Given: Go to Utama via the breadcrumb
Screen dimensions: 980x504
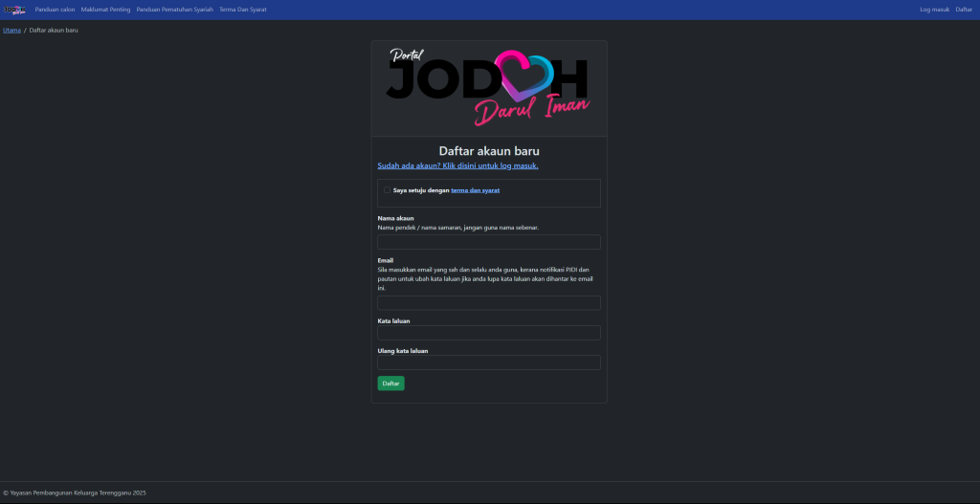Looking at the screenshot, I should click(11, 31).
